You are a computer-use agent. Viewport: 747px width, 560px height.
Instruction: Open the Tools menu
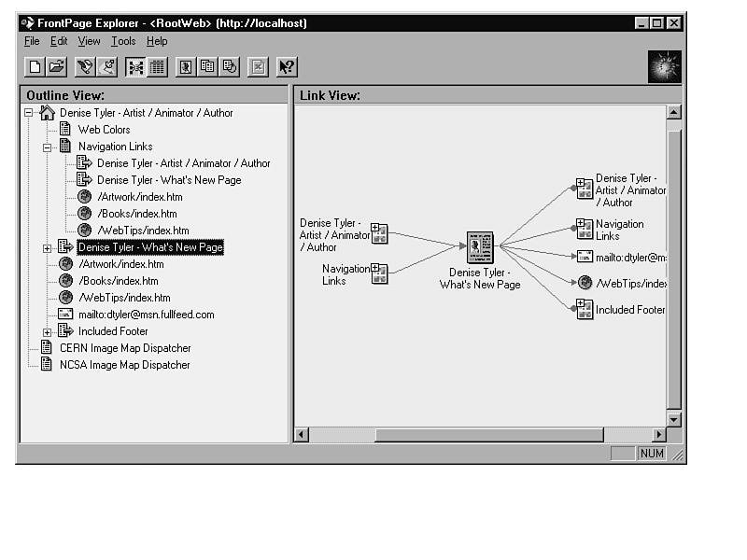point(123,41)
